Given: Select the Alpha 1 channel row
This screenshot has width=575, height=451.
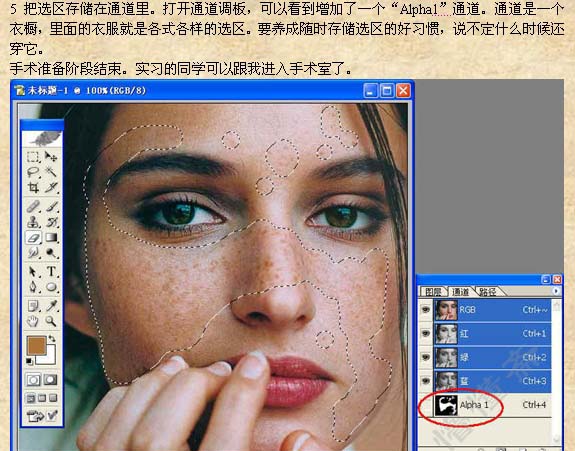Looking at the screenshot, I should (x=492, y=405).
